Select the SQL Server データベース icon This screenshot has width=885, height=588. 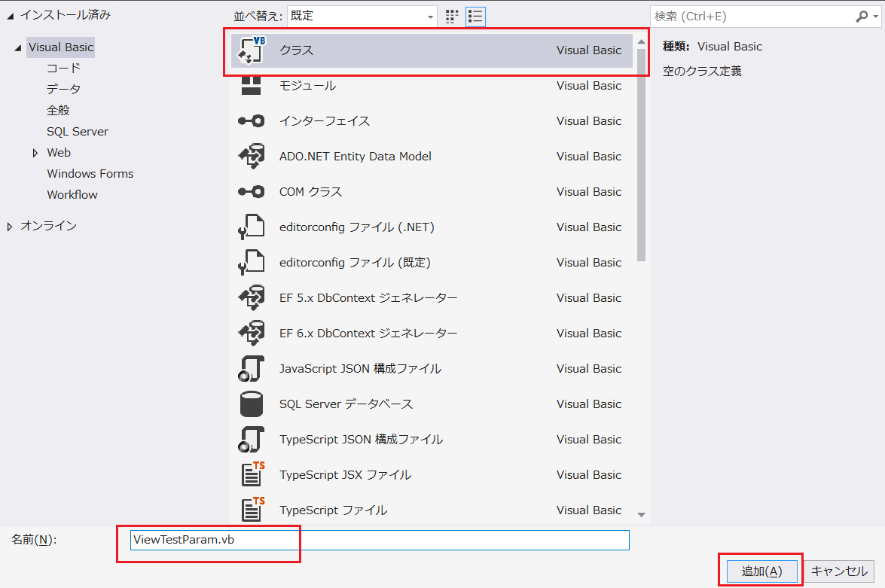coord(251,404)
